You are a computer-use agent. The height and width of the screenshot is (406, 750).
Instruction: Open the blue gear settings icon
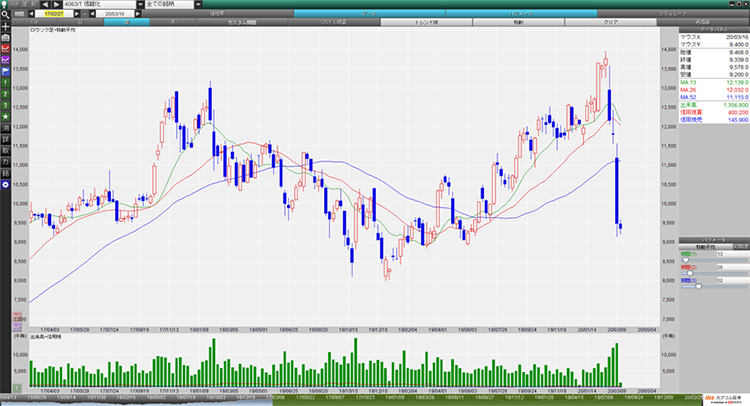point(6,185)
